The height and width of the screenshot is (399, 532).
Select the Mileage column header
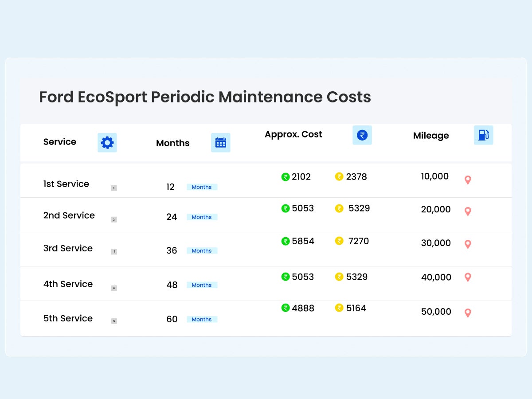pos(431,136)
